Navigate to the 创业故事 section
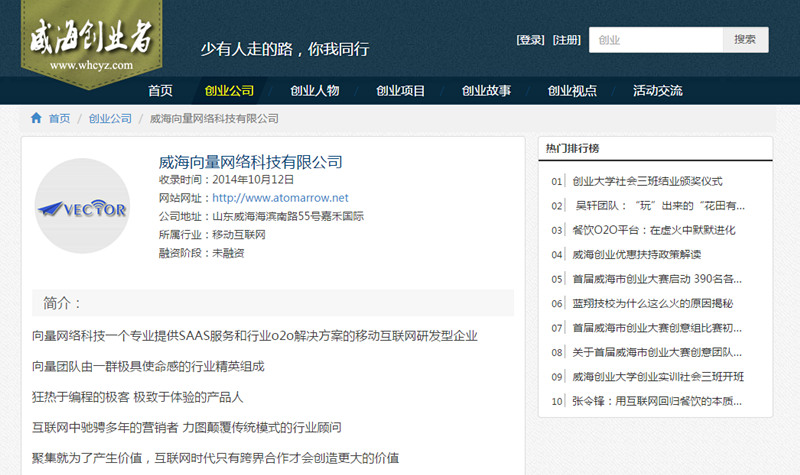Viewport: 800px width, 475px height. click(486, 91)
